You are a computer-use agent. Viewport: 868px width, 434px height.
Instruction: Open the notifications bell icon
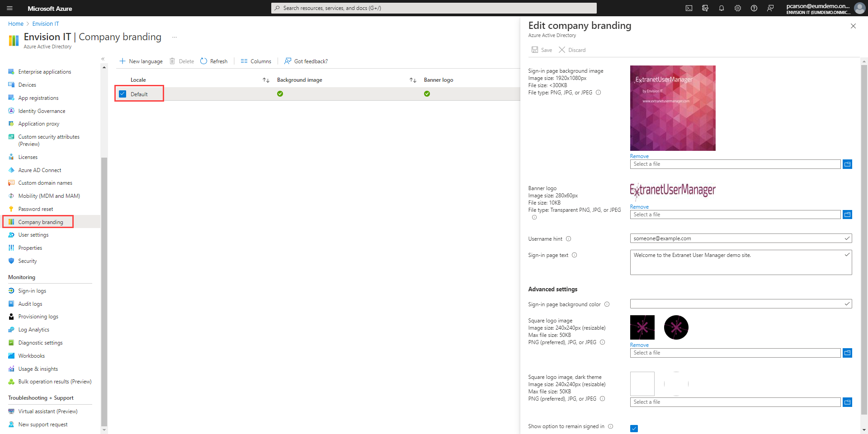(721, 8)
